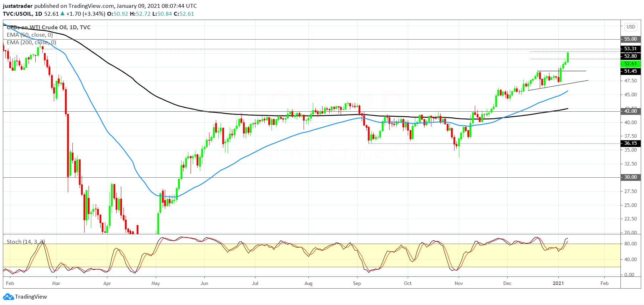Click the Feb label at timeline start

(10, 284)
